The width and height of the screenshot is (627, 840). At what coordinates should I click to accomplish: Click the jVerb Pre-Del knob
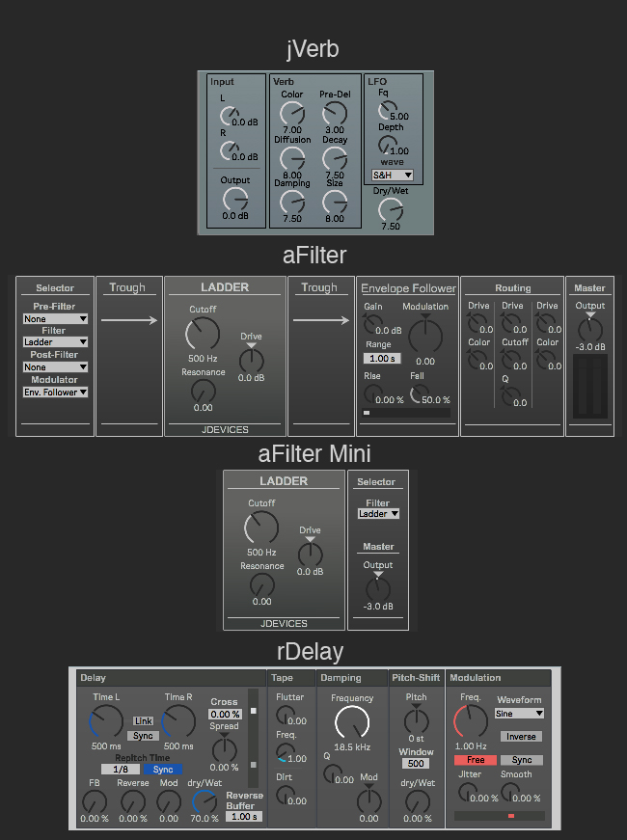pyautogui.click(x=335, y=114)
